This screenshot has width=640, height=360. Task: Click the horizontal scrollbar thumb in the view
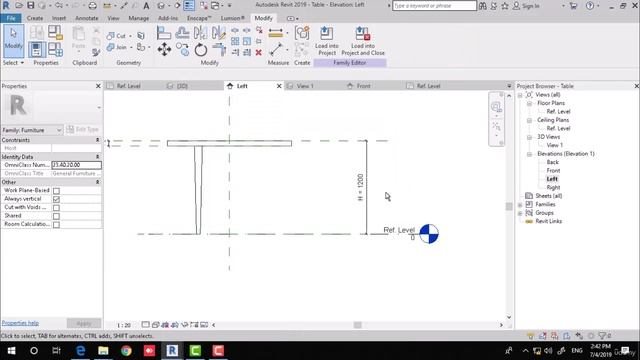tap(358, 325)
